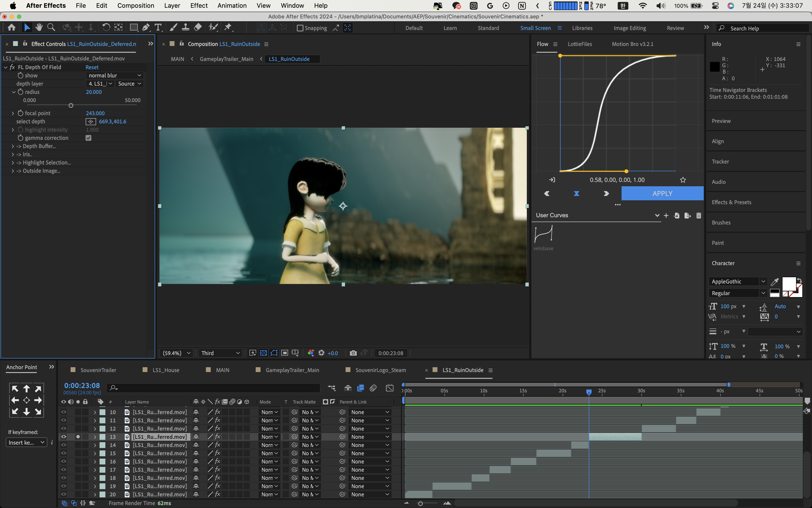The width and height of the screenshot is (812, 508).
Task: Click the APPLY button in Flow
Action: [662, 194]
